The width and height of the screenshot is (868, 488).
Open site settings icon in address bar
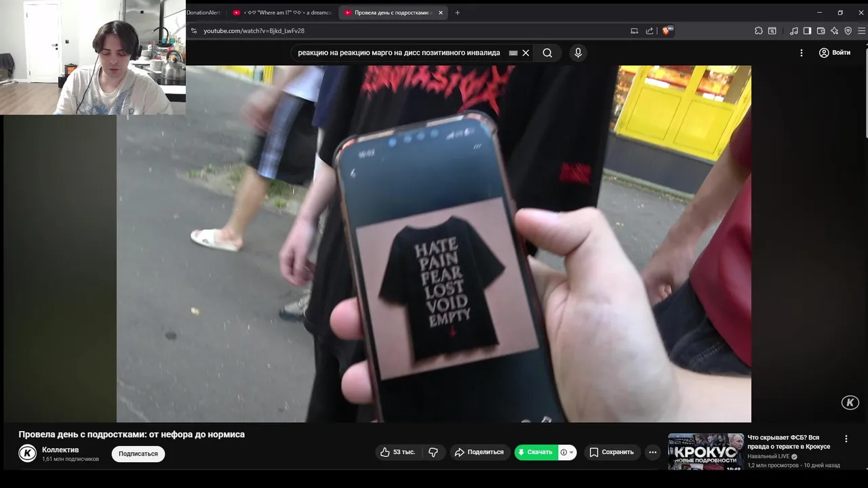tap(194, 30)
